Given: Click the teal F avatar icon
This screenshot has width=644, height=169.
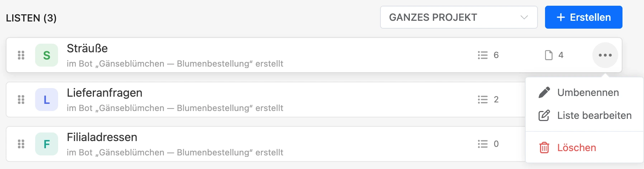Looking at the screenshot, I should [x=47, y=144].
